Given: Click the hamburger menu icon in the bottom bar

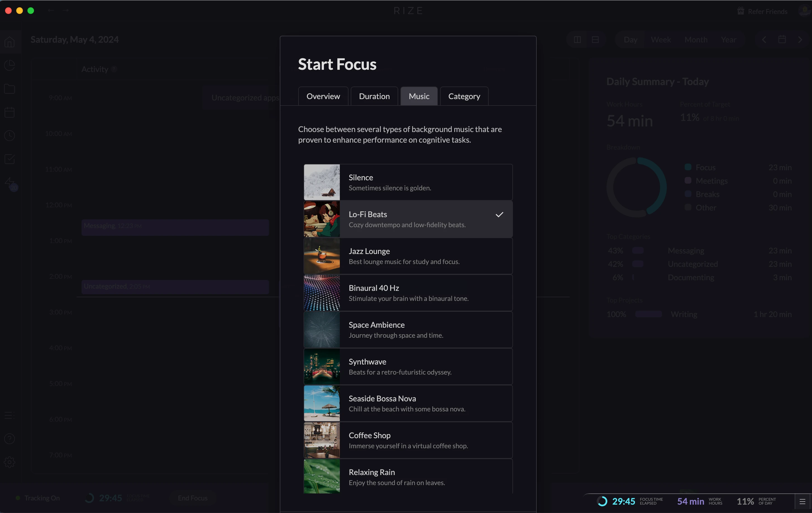Looking at the screenshot, I should click(x=802, y=502).
